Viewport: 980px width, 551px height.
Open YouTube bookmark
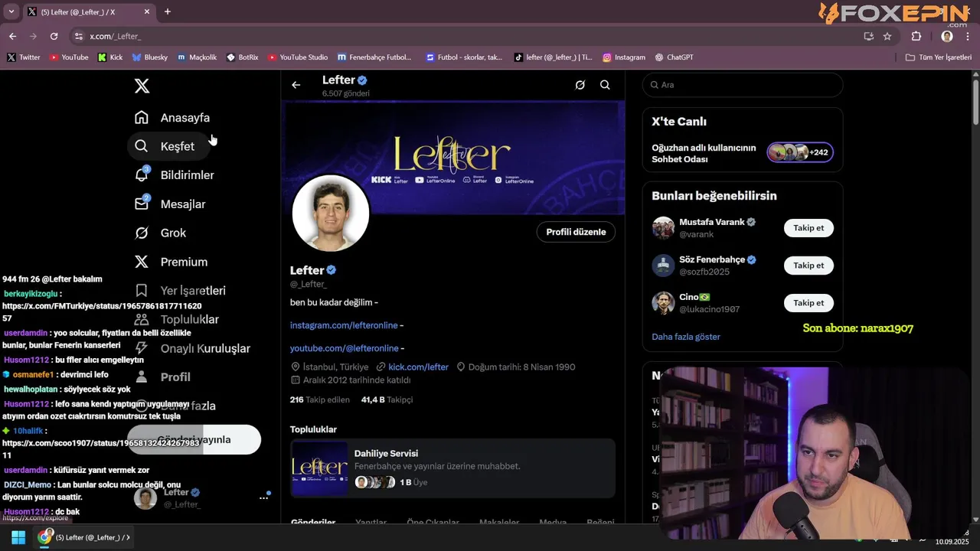click(69, 57)
